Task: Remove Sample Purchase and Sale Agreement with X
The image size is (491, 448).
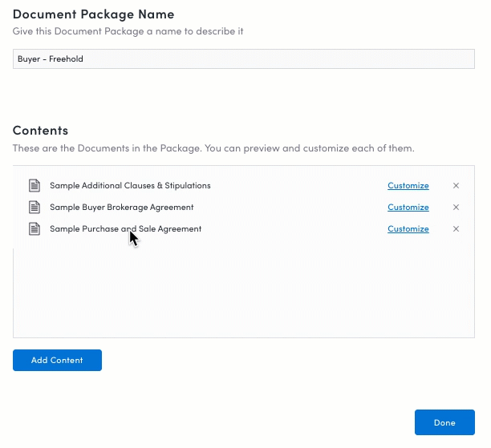Action: click(456, 228)
